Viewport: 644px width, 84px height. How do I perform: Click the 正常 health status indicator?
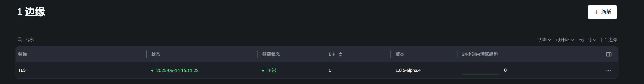[272, 70]
